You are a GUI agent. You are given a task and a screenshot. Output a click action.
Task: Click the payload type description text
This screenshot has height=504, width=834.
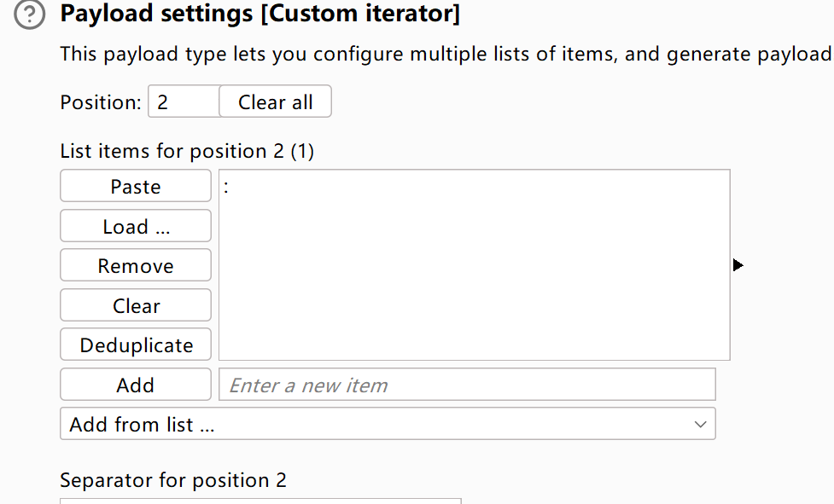click(444, 55)
